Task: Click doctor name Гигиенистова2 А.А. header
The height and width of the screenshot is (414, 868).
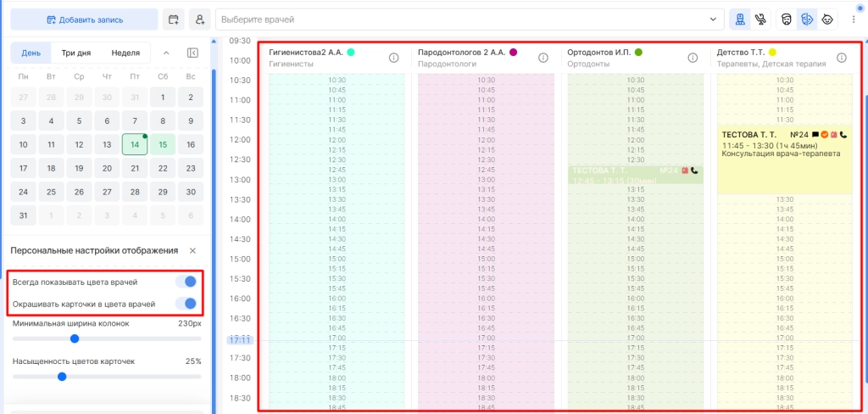Action: [x=306, y=52]
